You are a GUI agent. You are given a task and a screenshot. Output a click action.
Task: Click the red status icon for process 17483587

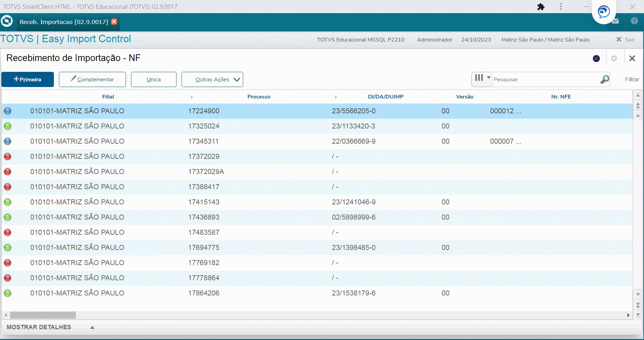pyautogui.click(x=7, y=232)
